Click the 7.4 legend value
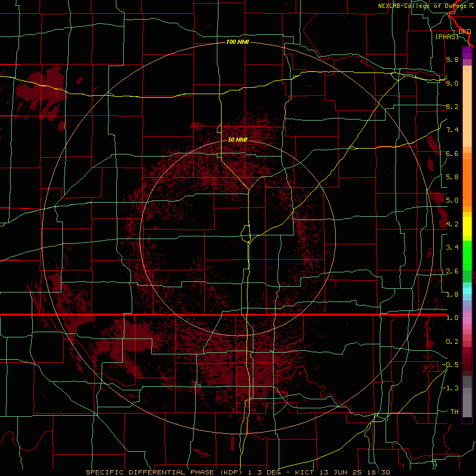Image resolution: width=476 pixels, height=476 pixels. (452, 130)
